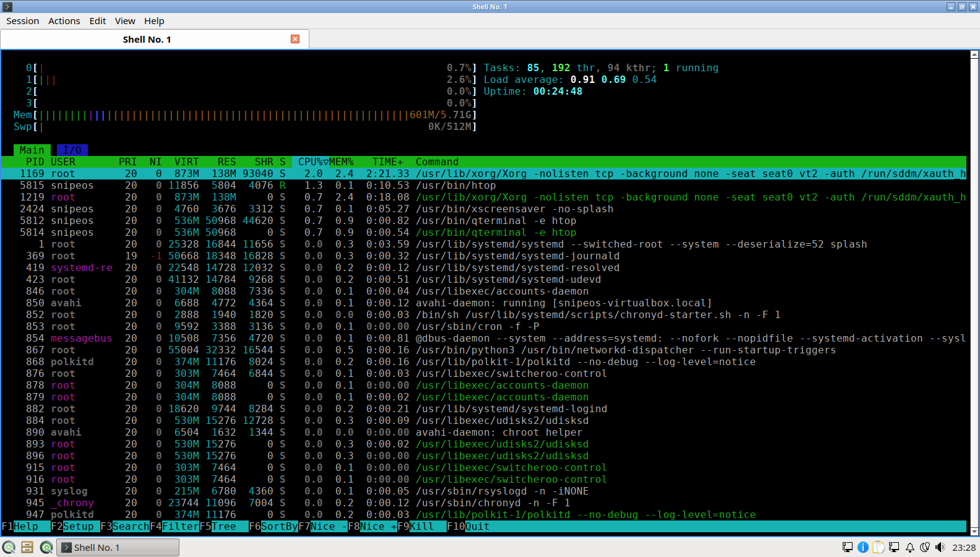Click F3 Search in htop footer

(x=125, y=527)
